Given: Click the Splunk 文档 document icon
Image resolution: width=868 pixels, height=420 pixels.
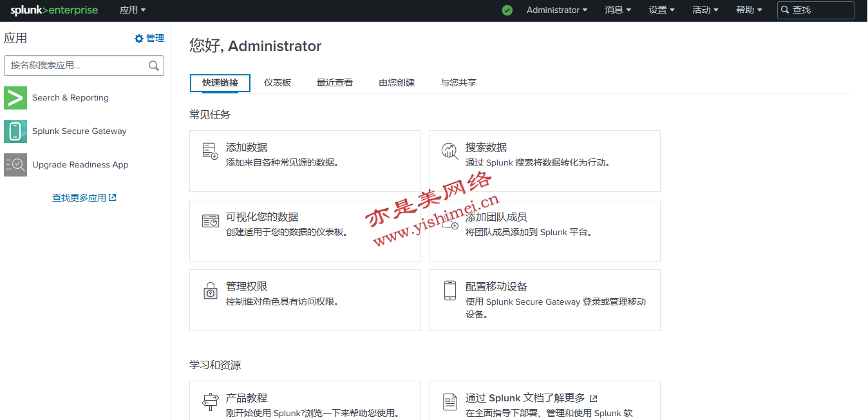Looking at the screenshot, I should point(449,402).
